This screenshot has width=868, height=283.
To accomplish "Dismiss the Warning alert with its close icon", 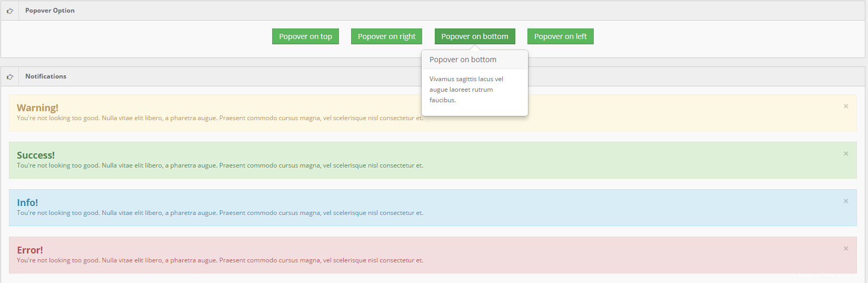I will [846, 106].
